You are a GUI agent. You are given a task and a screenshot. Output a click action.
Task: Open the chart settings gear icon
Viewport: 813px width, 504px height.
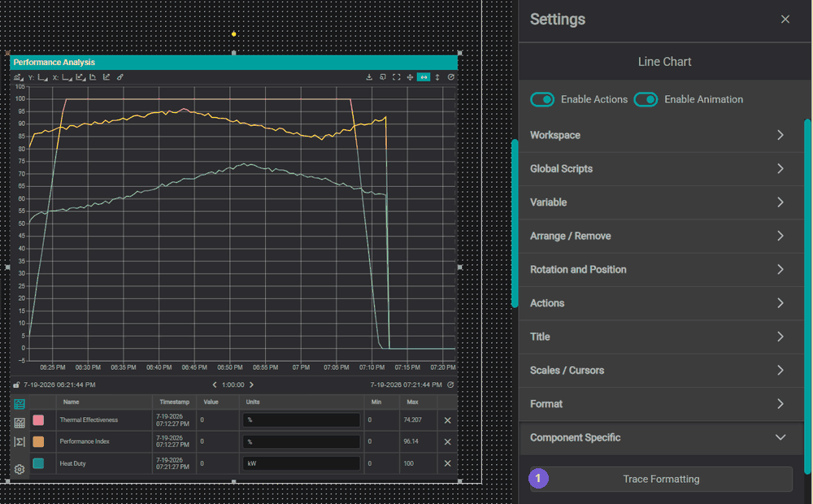point(20,469)
